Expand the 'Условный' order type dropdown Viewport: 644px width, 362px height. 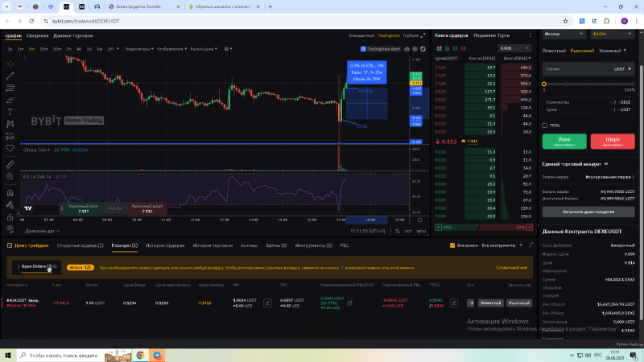click(613, 51)
